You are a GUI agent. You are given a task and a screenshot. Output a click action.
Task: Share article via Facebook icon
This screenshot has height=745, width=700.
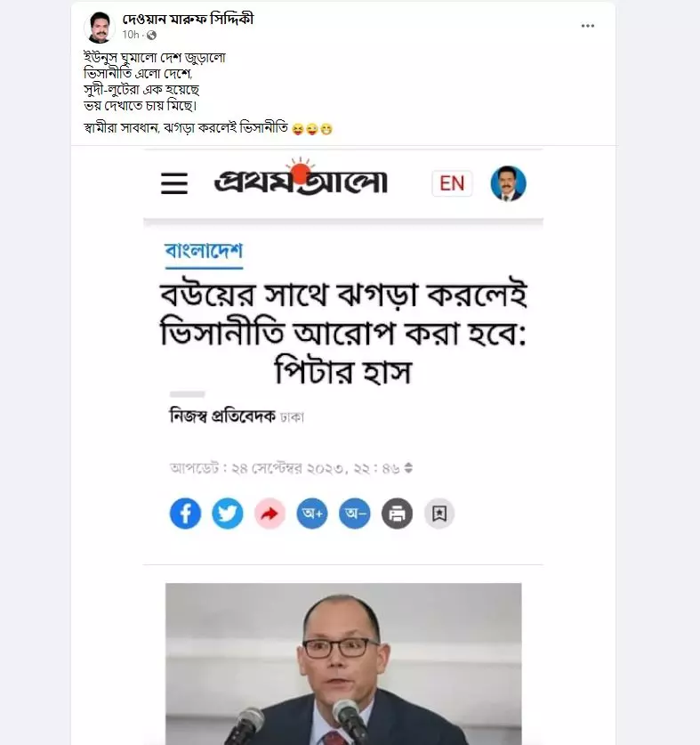click(185, 514)
